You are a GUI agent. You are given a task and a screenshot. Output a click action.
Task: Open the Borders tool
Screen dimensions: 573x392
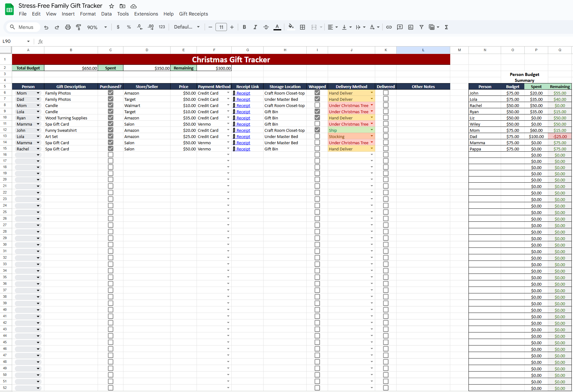pyautogui.click(x=302, y=27)
